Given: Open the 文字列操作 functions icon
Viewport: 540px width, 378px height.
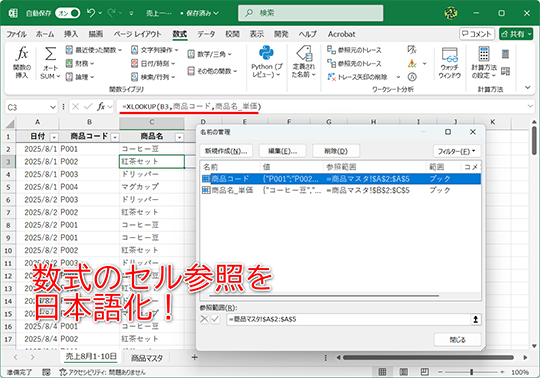Looking at the screenshot, I should [135, 50].
